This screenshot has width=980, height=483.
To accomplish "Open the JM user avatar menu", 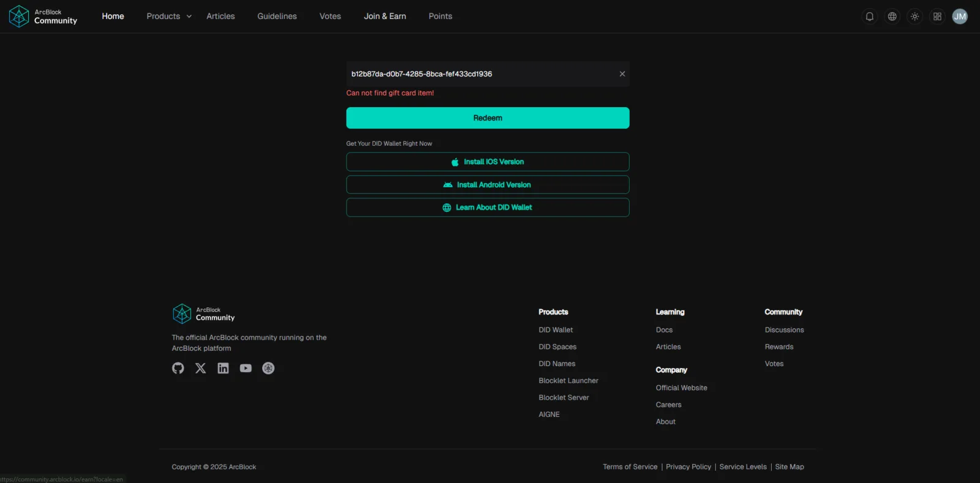I will (x=960, y=17).
